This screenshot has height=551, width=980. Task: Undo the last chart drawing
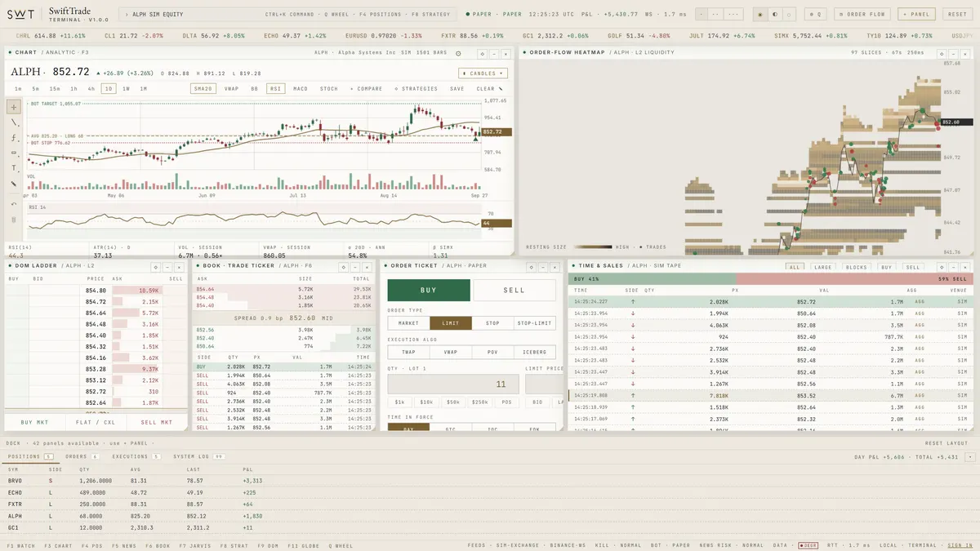click(14, 203)
